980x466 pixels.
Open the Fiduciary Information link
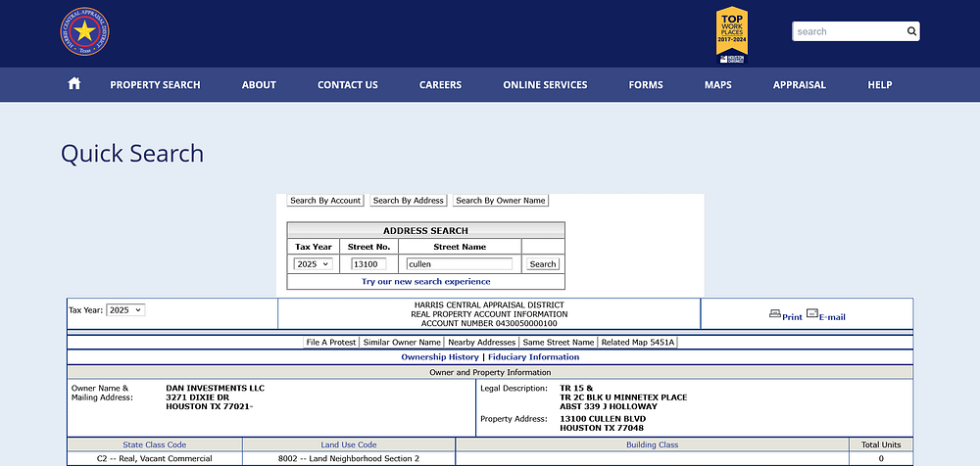click(534, 357)
